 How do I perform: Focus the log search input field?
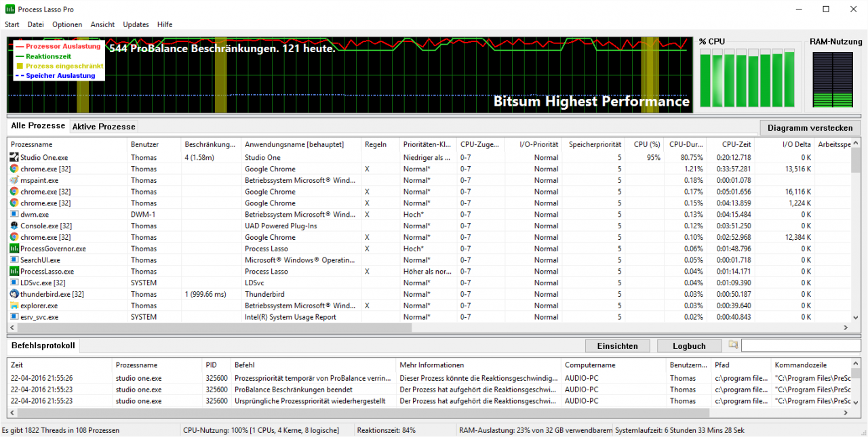[800, 346]
